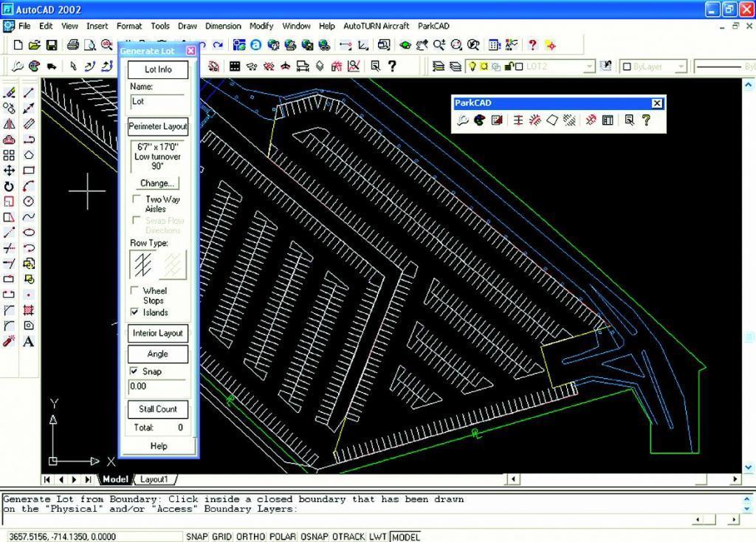The image size is (756, 542).
Task: Click the Name field containing Lot
Action: point(158,102)
